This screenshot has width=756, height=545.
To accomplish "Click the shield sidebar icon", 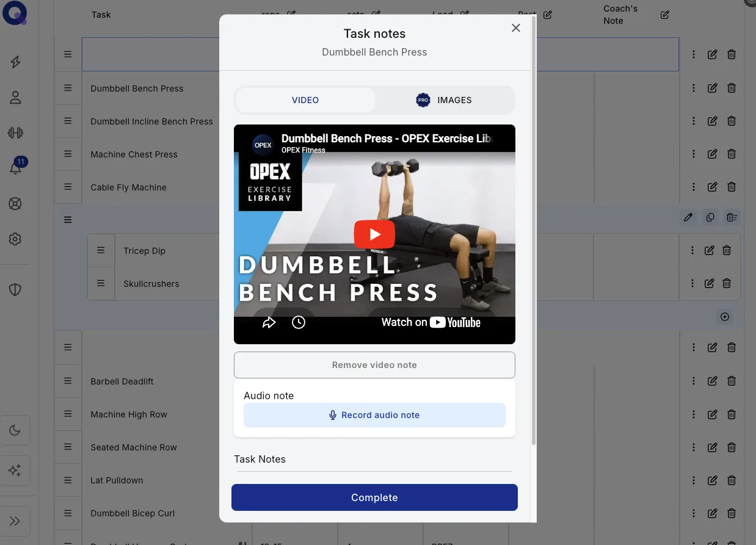I will [15, 290].
